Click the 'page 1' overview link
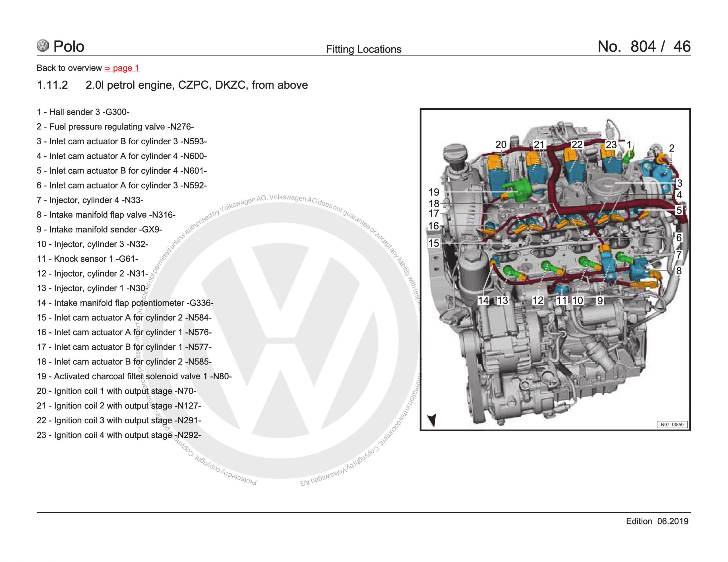 (122, 68)
